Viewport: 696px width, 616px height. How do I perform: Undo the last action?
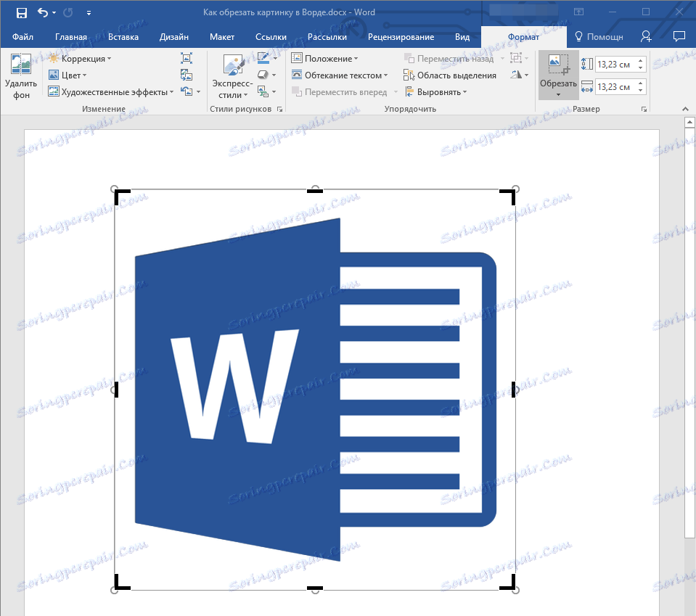click(43, 12)
